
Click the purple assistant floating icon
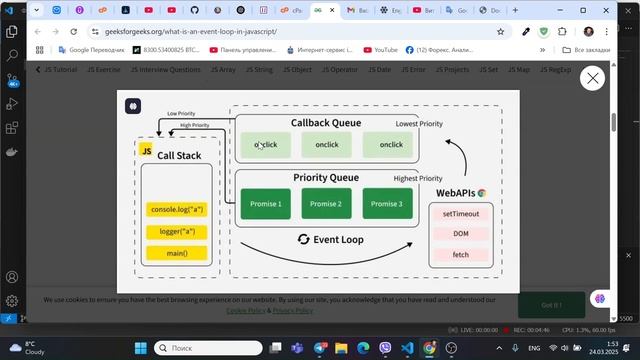point(600,299)
